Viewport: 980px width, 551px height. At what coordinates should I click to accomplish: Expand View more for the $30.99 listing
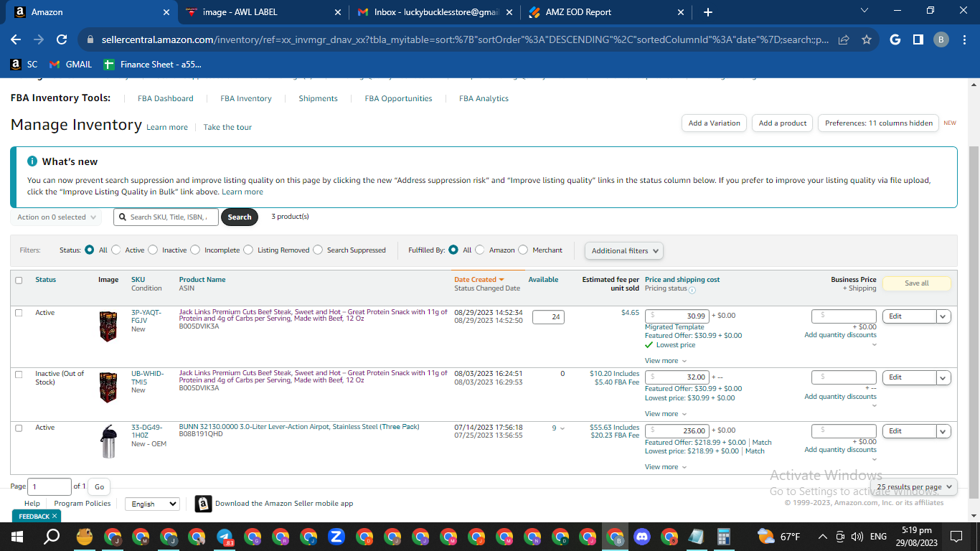click(665, 361)
